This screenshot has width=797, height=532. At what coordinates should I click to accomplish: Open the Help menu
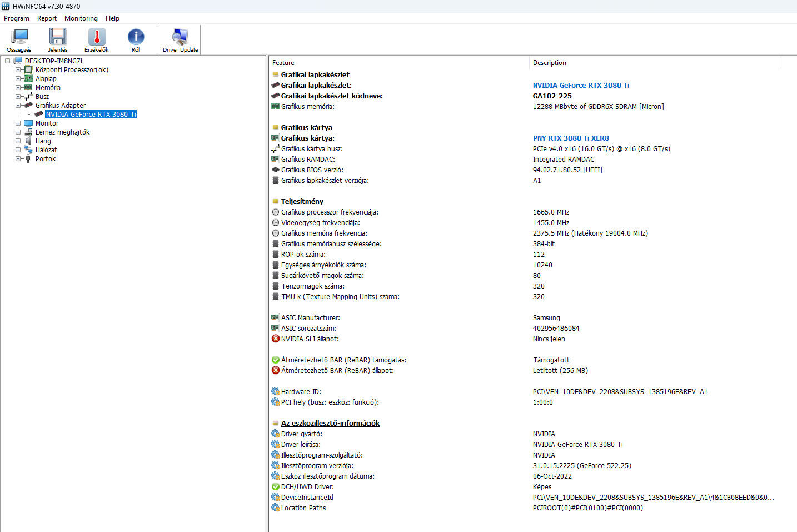point(112,18)
